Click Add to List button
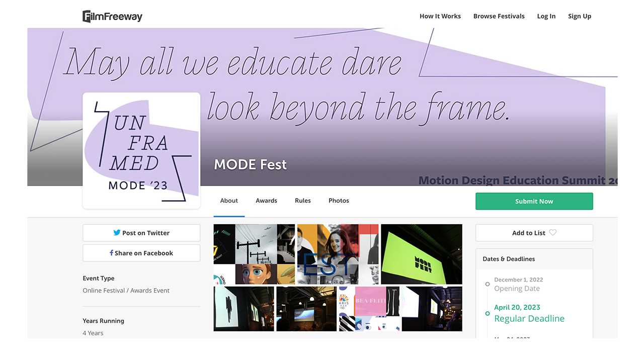This screenshot has width=644, height=362. click(x=534, y=233)
